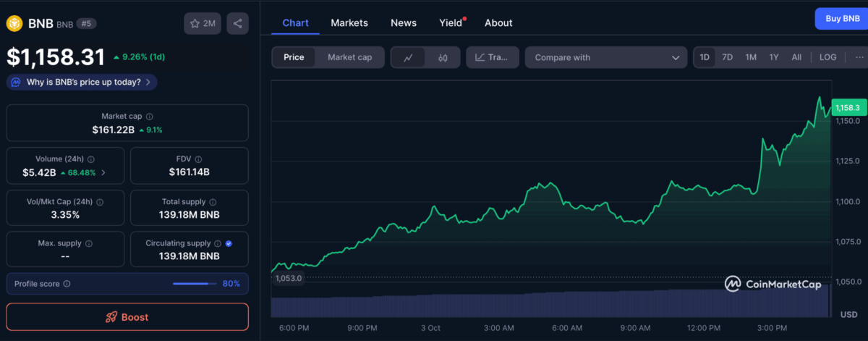Toggle the LOG scale option
The image size is (868, 341).
tap(827, 57)
